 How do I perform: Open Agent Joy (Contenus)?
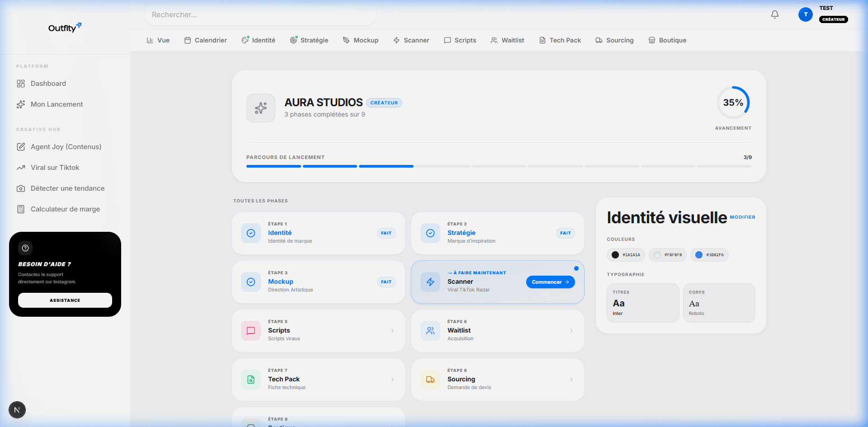tap(66, 146)
